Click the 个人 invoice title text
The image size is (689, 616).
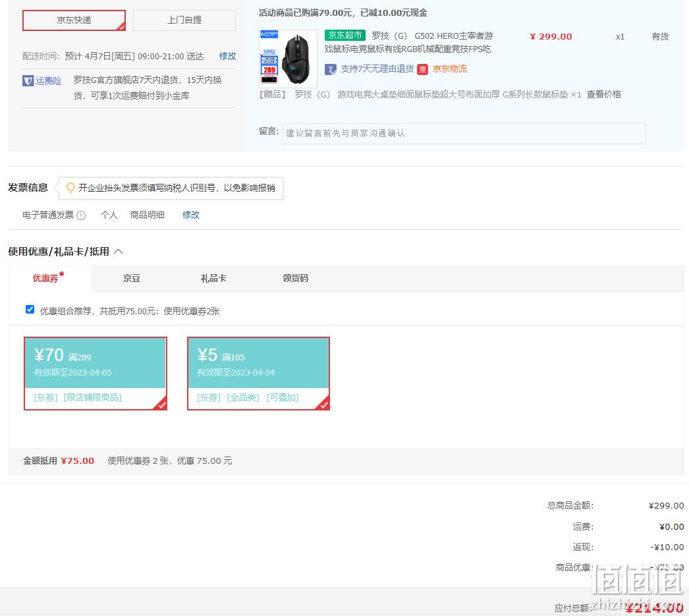click(x=109, y=215)
